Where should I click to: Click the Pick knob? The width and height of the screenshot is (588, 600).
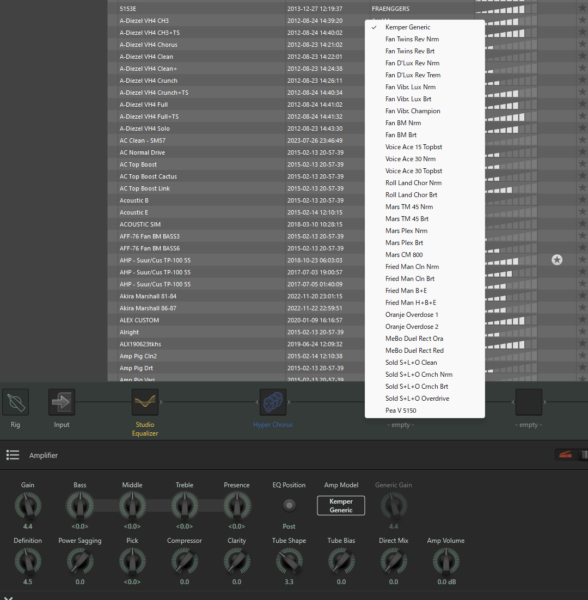coord(132,561)
